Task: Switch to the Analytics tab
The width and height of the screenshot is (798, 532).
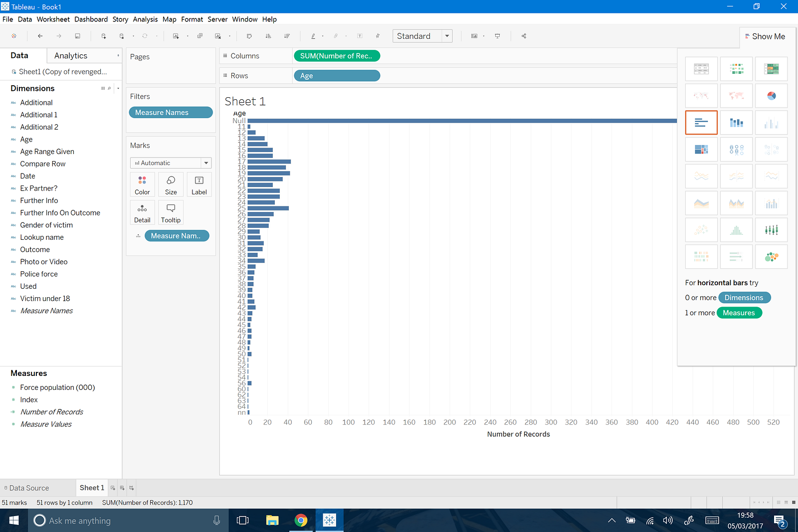Action: point(71,56)
